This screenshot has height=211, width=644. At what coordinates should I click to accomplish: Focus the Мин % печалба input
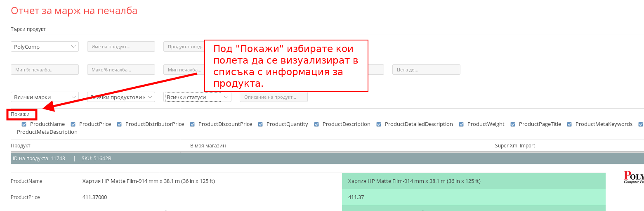[x=44, y=70]
